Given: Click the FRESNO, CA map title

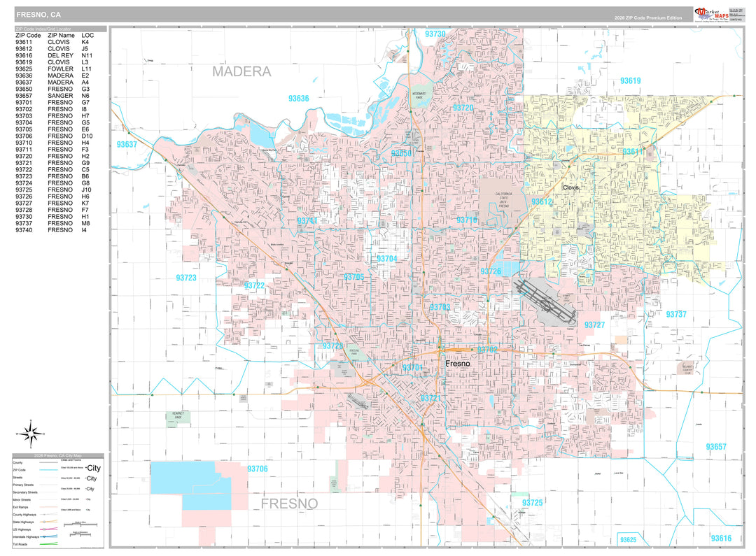Looking at the screenshot, I should (x=38, y=15).
